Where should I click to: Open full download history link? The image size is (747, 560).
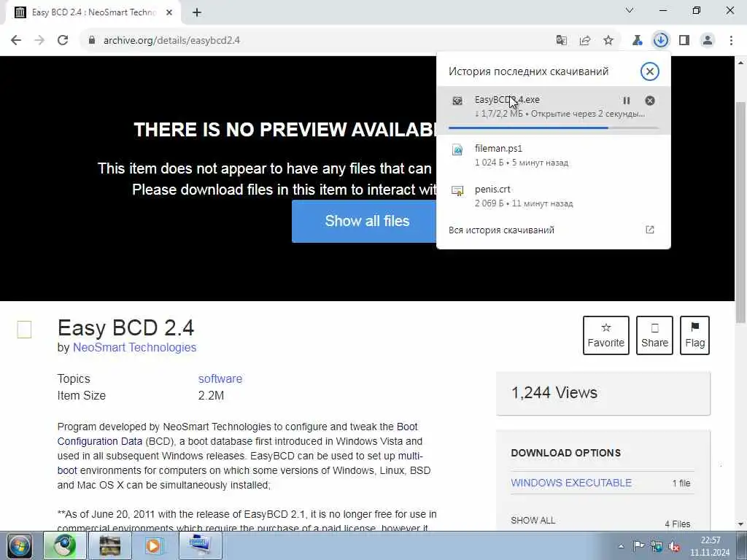501,230
